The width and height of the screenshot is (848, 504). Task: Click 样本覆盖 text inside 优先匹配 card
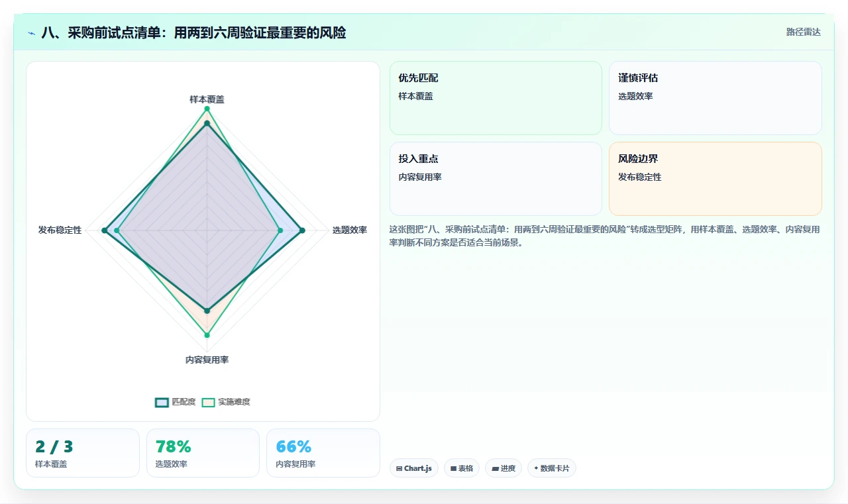coord(415,96)
